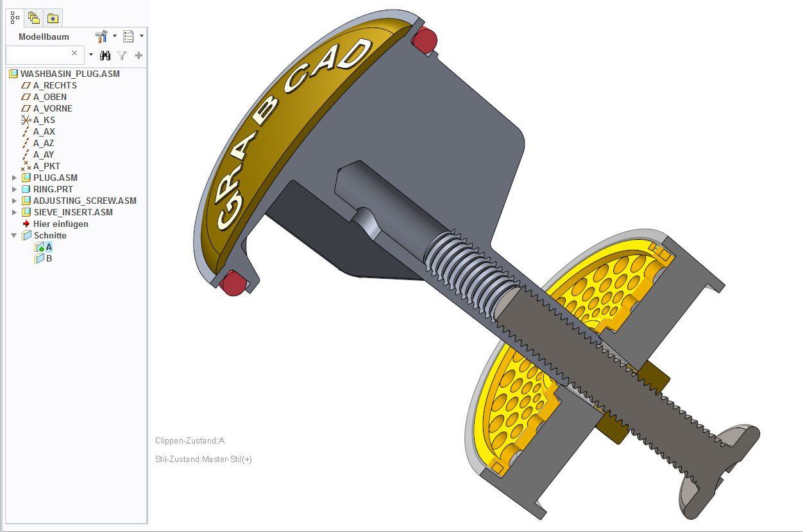The height and width of the screenshot is (532, 803).
Task: Select the A_AX axis
Action: pos(44,131)
